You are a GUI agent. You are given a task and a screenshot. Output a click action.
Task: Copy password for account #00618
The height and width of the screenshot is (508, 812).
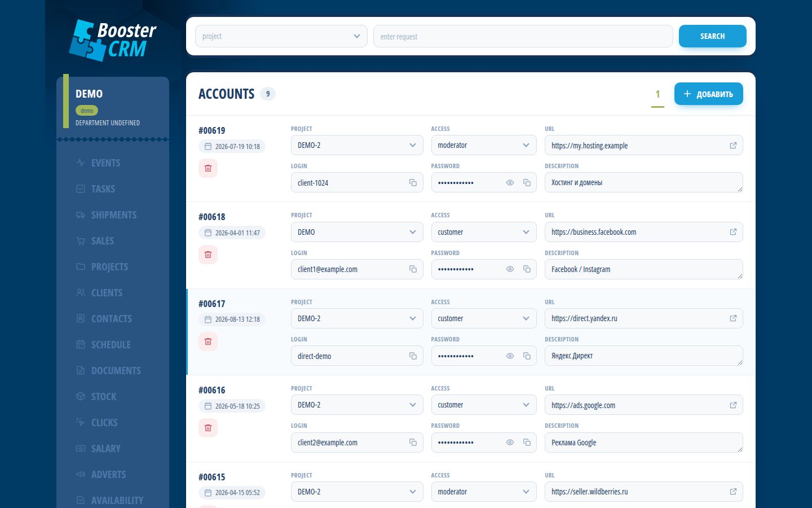pos(527,269)
